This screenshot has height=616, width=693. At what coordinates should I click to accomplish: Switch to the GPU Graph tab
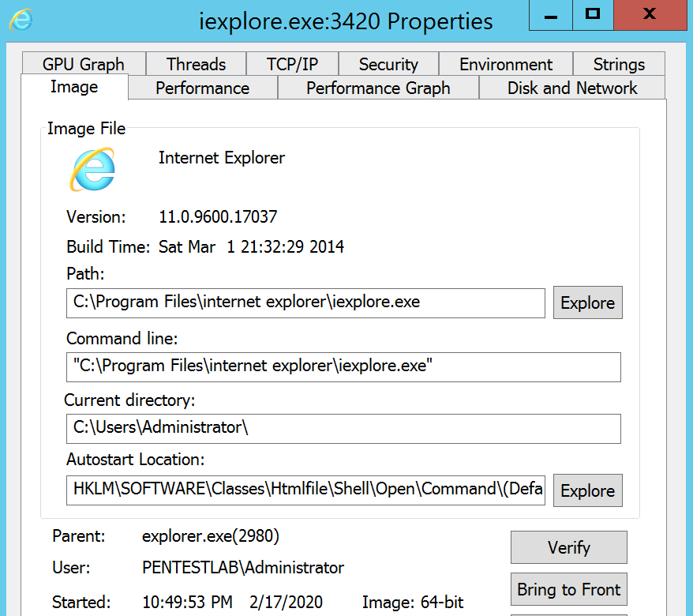tap(83, 65)
